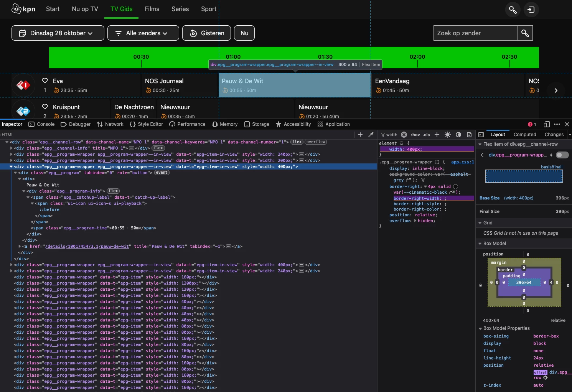
Task: Click the add new CSS rule plus icon
Action: point(437,135)
